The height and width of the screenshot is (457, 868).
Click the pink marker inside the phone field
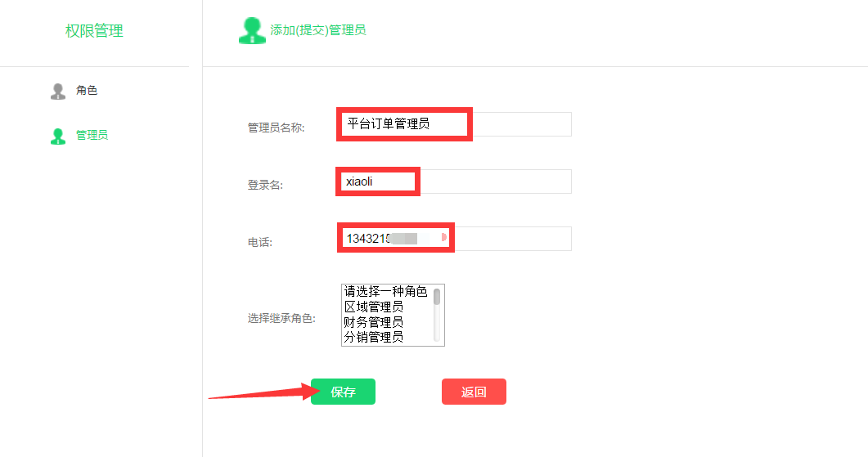pyautogui.click(x=443, y=237)
